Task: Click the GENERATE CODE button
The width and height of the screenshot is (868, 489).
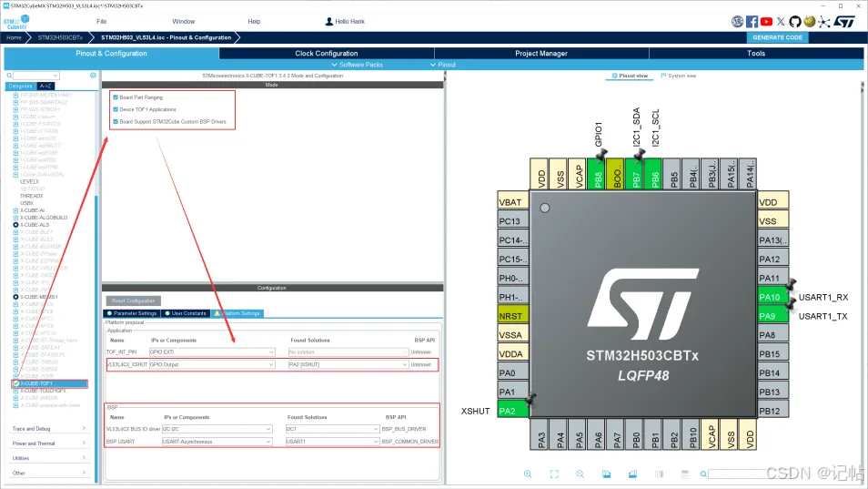Action: pyautogui.click(x=777, y=37)
